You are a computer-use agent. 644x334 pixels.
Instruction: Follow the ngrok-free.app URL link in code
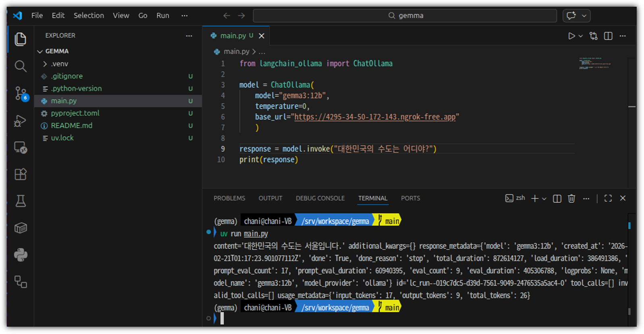pyautogui.click(x=375, y=117)
